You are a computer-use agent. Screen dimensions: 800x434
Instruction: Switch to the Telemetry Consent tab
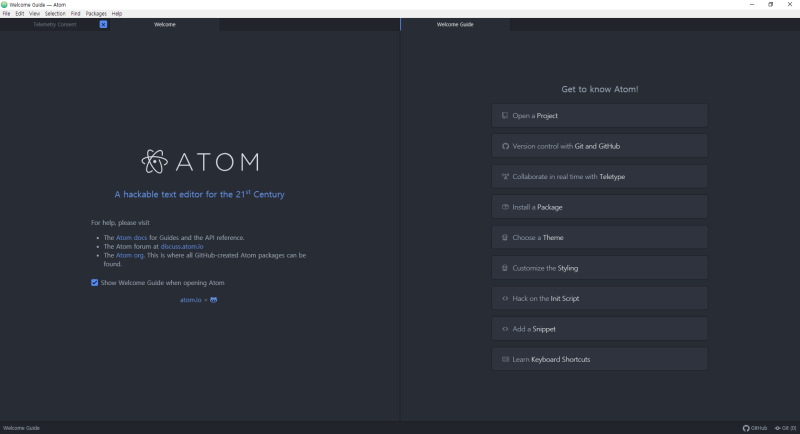click(x=55, y=24)
